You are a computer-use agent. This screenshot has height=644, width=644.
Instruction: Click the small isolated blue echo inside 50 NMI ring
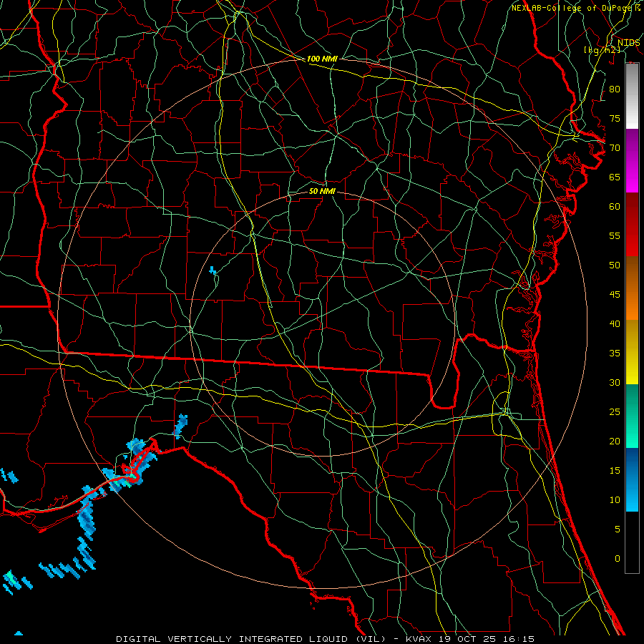tap(213, 270)
